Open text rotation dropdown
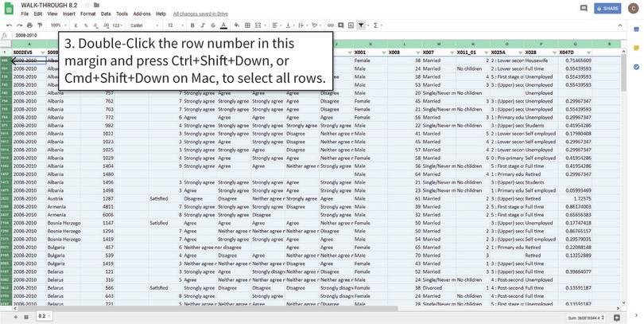The height and width of the screenshot is (324, 644). [316, 25]
